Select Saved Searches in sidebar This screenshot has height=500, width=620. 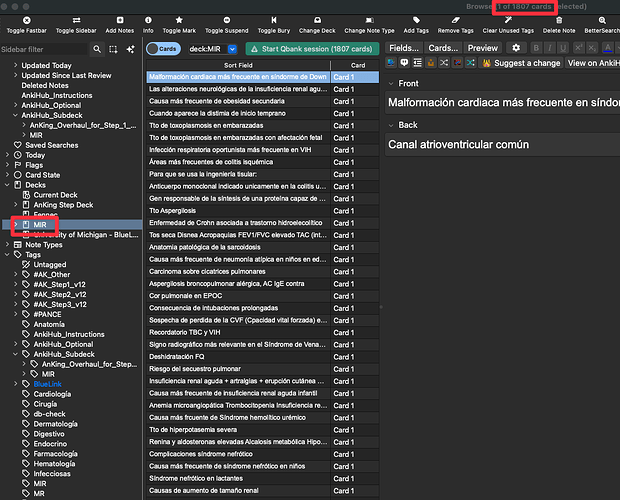pos(51,145)
